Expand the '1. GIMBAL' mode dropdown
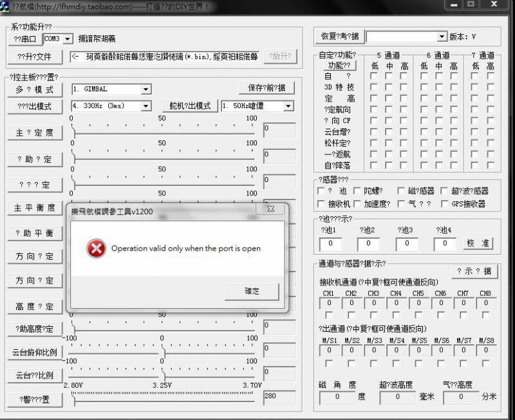The height and width of the screenshot is (420, 515). tap(145, 89)
